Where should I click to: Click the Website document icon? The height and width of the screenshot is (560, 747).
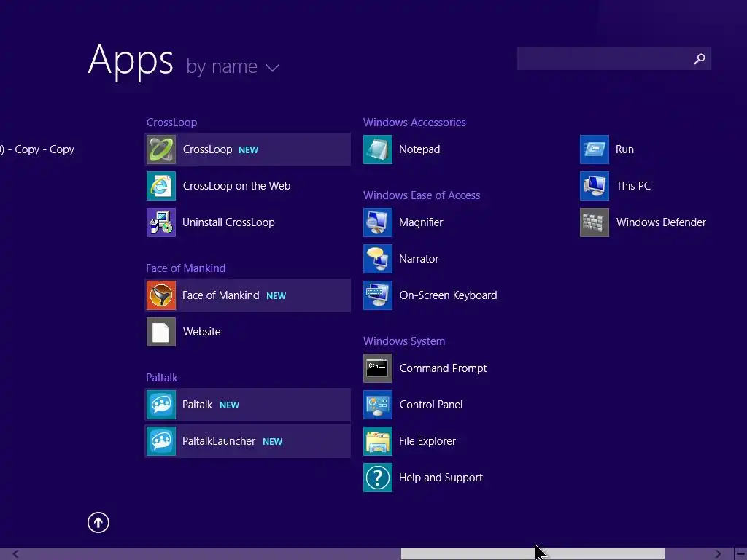coord(161,332)
